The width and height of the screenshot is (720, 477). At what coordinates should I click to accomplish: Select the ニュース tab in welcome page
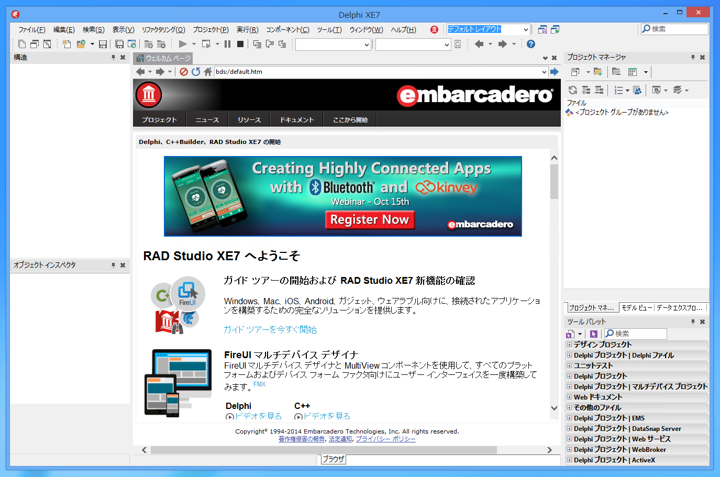pyautogui.click(x=207, y=120)
